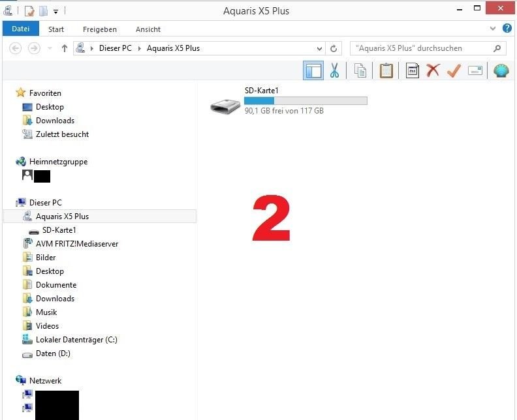Click the Copy pages icon in toolbar
Screen dimensions: 517x420
tap(360, 70)
